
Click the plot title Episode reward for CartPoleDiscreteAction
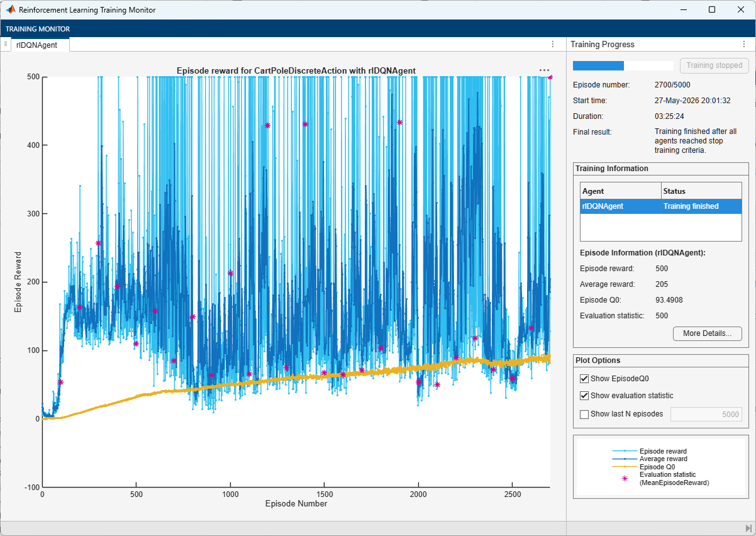(x=296, y=70)
